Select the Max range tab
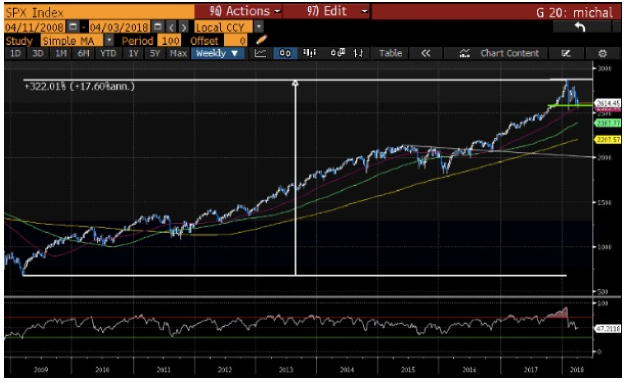 tap(178, 53)
